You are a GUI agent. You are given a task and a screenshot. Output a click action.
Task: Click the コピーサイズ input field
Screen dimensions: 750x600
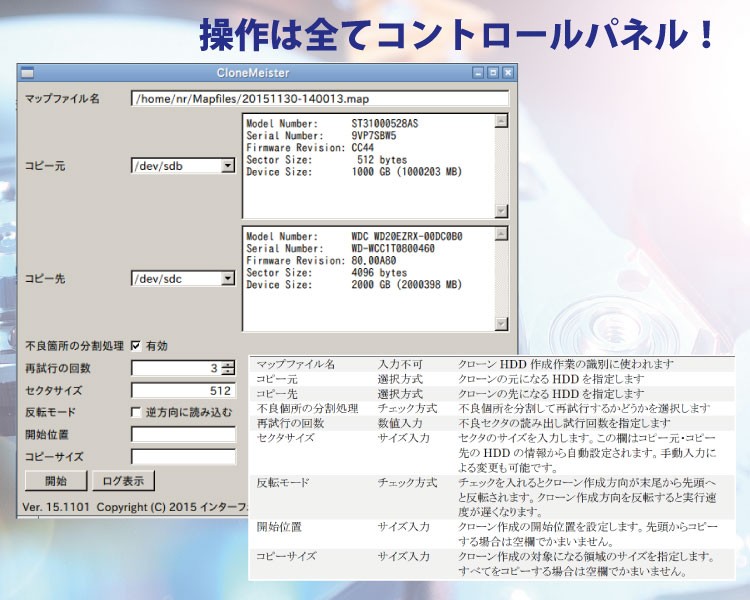[182, 457]
